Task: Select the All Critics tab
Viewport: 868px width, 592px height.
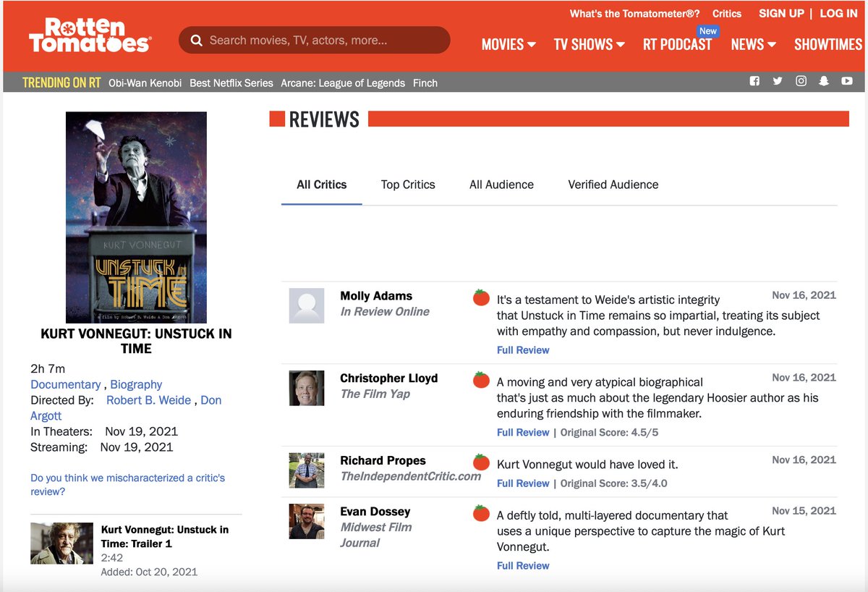Action: coord(322,185)
